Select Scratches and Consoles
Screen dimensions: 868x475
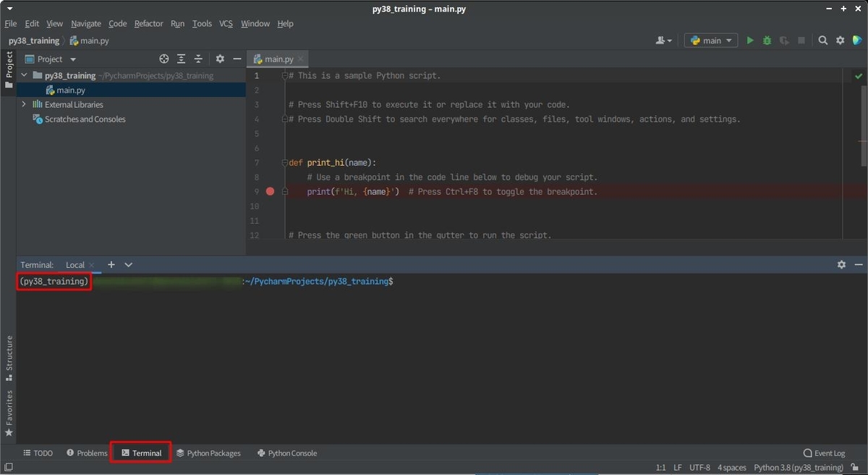pyautogui.click(x=85, y=119)
